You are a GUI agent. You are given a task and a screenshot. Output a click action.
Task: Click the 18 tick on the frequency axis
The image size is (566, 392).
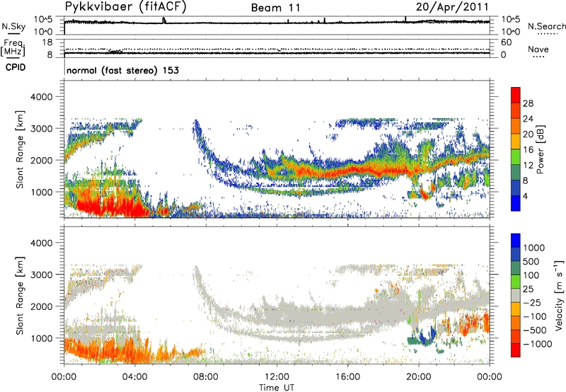point(47,42)
